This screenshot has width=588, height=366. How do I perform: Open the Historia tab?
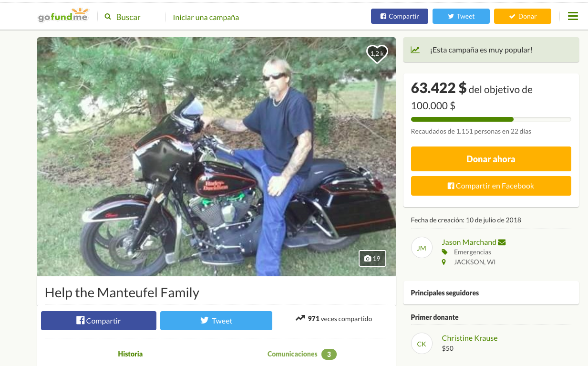[130, 354]
